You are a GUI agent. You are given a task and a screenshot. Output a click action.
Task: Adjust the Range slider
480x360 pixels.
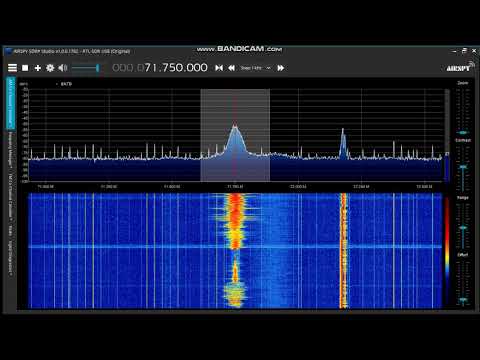point(463,226)
